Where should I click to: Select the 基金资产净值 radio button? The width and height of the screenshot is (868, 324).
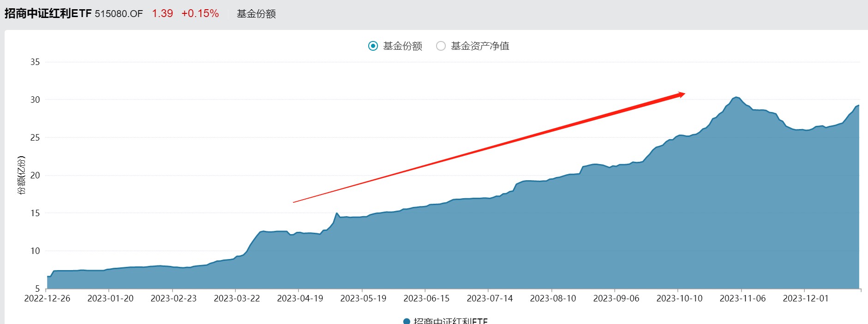[441, 46]
